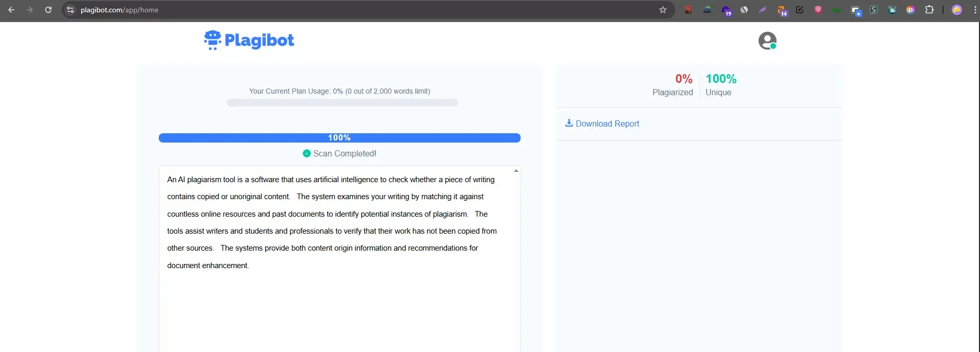Image resolution: width=980 pixels, height=352 pixels.
Task: Click Download Report link
Action: [607, 124]
